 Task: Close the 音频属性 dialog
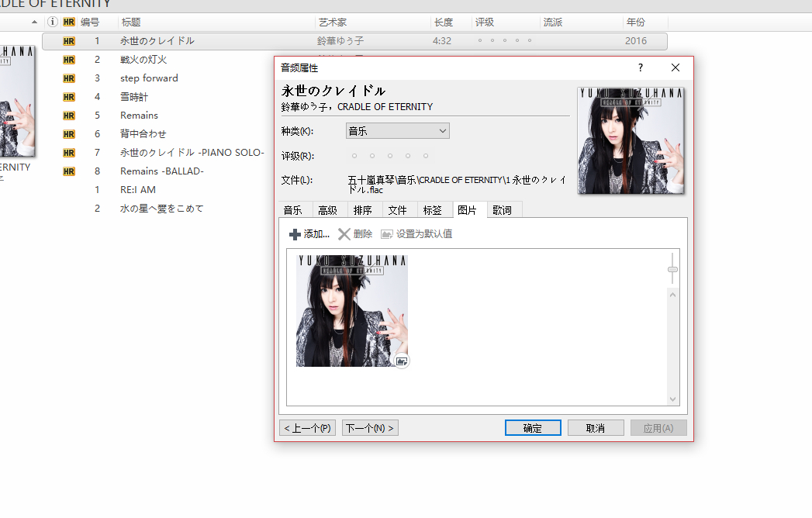[676, 67]
